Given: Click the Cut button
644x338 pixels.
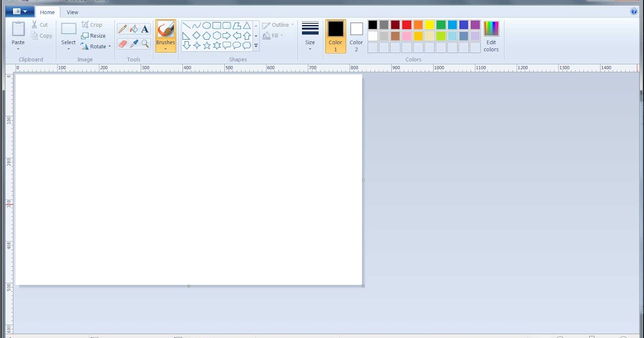Looking at the screenshot, I should click(x=40, y=25).
